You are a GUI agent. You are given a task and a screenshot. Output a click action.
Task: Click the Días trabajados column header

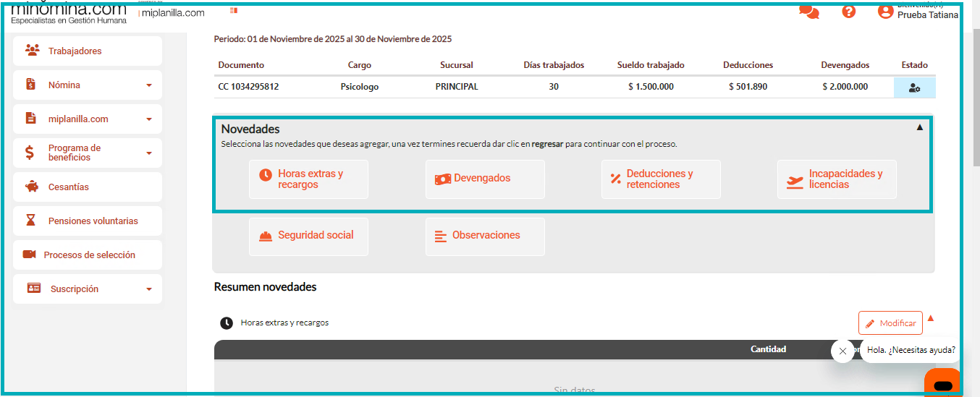[554, 65]
